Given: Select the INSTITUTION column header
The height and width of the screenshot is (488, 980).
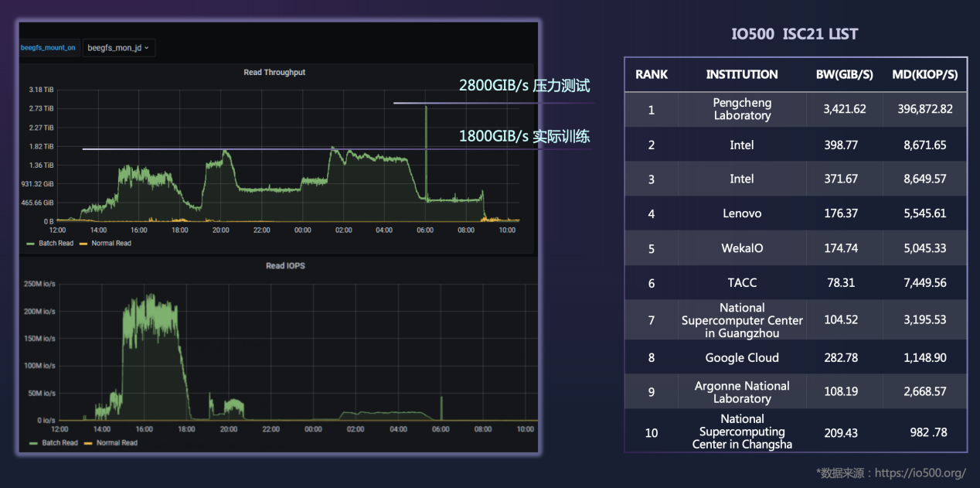Looking at the screenshot, I should [x=742, y=75].
